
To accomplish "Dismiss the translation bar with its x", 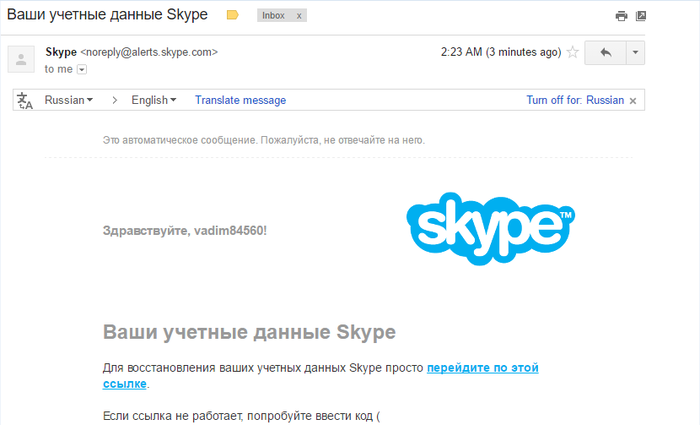I will 633,101.
